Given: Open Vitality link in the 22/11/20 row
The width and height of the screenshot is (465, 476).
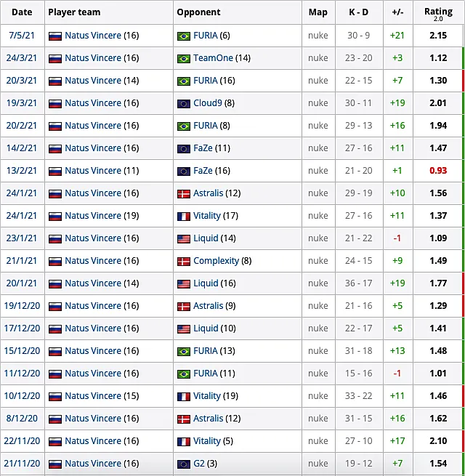Looking at the screenshot, I should click(x=207, y=441).
